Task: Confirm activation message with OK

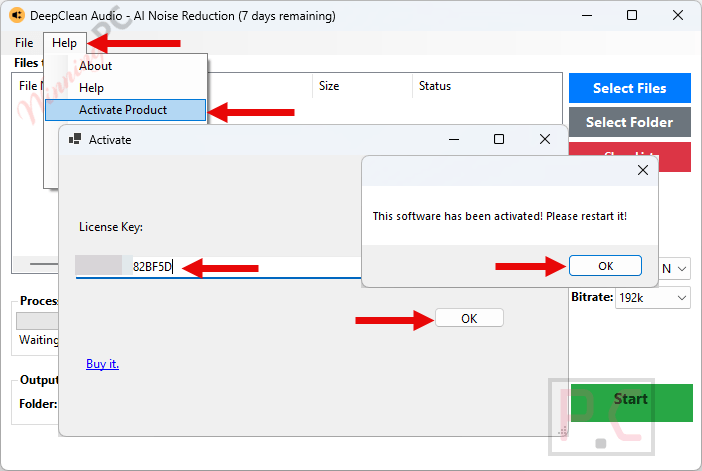Action: pyautogui.click(x=605, y=266)
